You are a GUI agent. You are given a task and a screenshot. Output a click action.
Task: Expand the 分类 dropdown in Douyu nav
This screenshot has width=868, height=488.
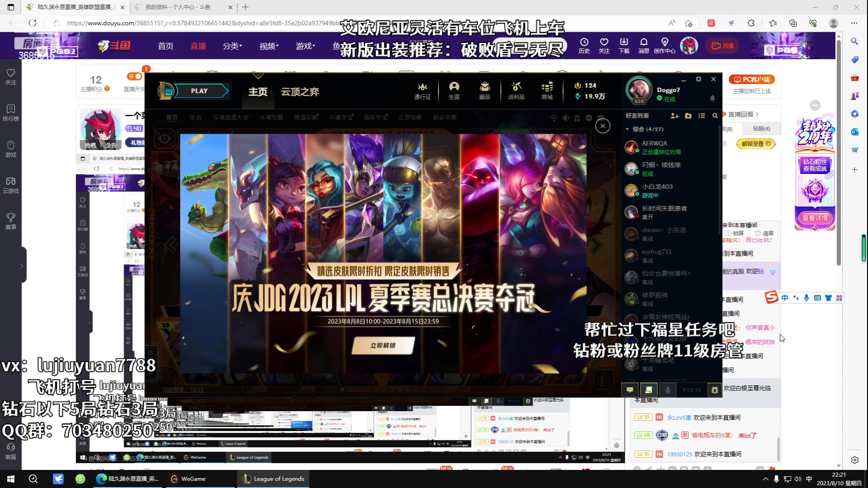[232, 46]
